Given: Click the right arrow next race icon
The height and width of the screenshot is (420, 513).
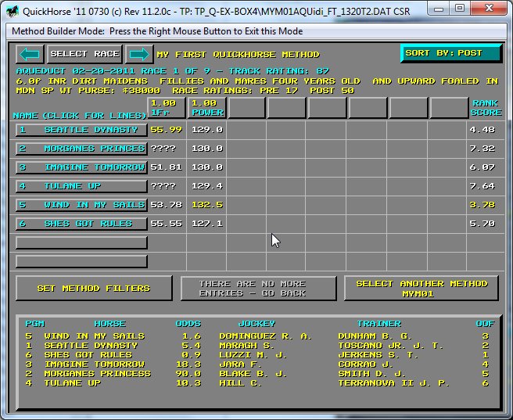Looking at the screenshot, I should (x=139, y=54).
